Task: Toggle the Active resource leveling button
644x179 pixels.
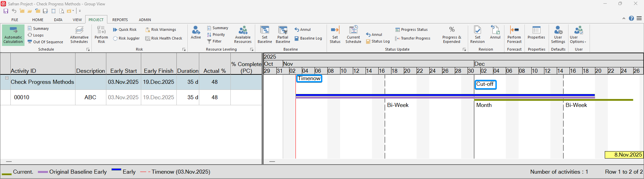Action: tap(196, 33)
